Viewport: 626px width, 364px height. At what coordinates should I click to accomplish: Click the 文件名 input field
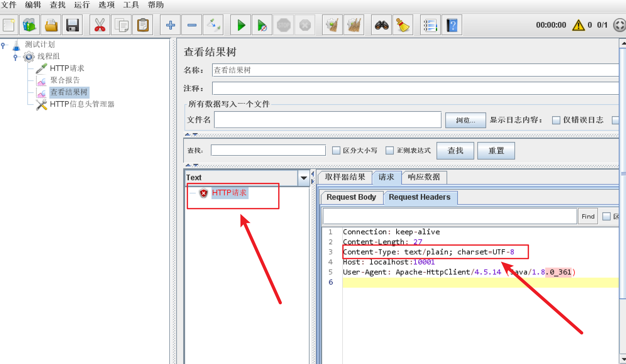(327, 120)
